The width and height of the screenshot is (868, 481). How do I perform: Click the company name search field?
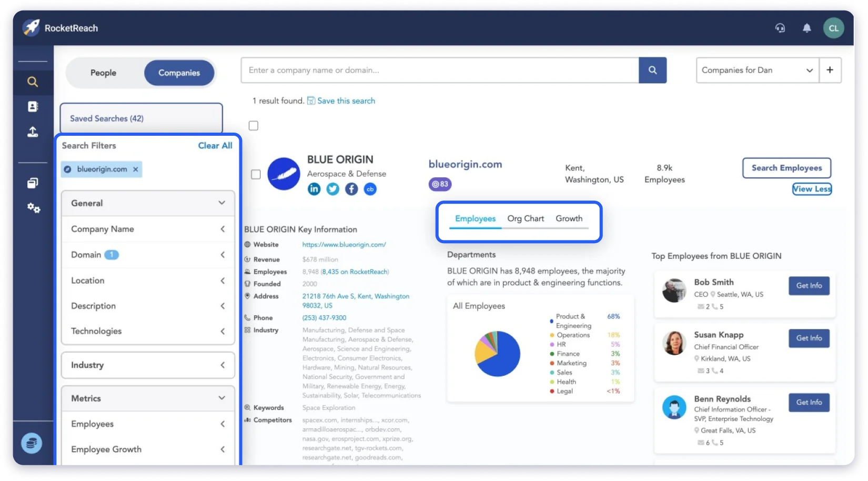[x=440, y=70]
